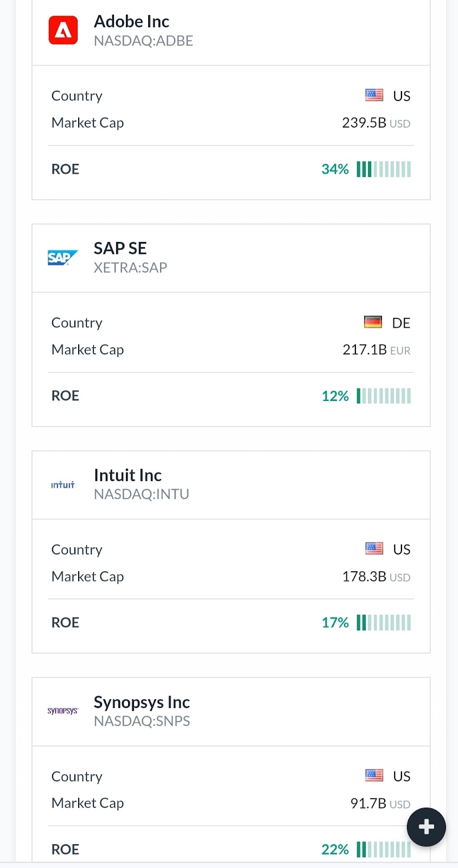
Task: Click Adobe's 239.5B market cap value
Action: pyautogui.click(x=364, y=123)
